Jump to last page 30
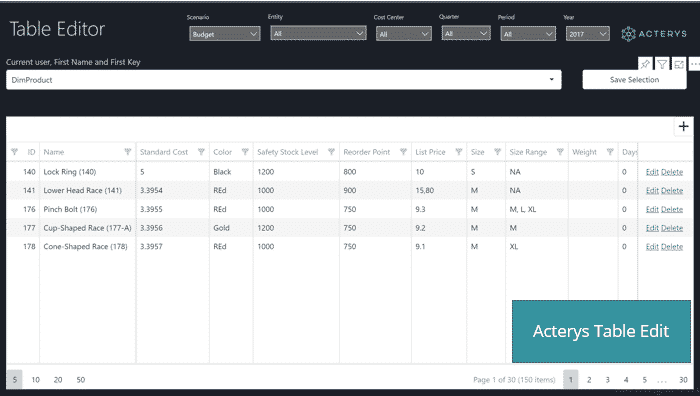Viewport: 700px width, 396px height. [683, 379]
